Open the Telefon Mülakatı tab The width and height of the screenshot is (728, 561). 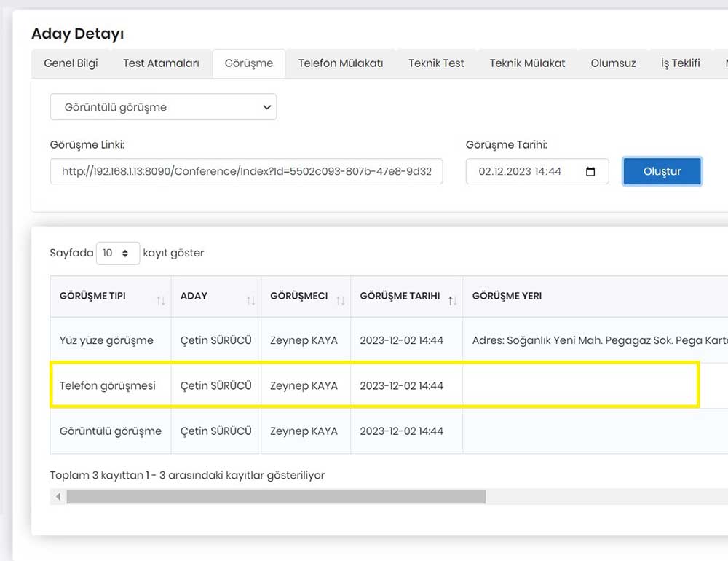(x=340, y=63)
